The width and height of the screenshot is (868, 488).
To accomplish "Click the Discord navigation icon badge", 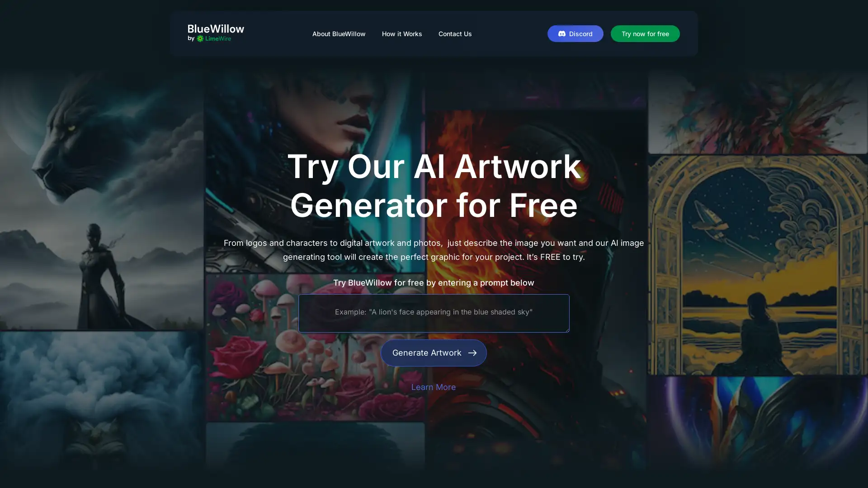I will tap(562, 33).
